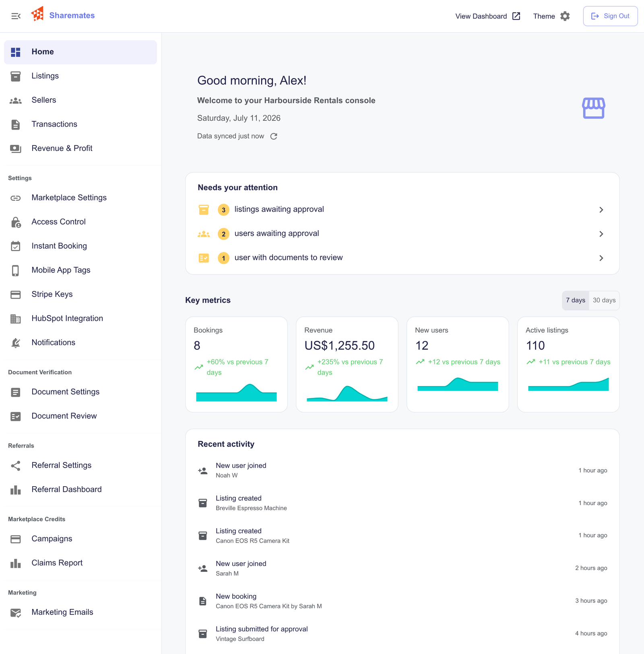This screenshot has height=654, width=644.
Task: Select Revenue & Profit menu entry
Action: pyautogui.click(x=80, y=149)
